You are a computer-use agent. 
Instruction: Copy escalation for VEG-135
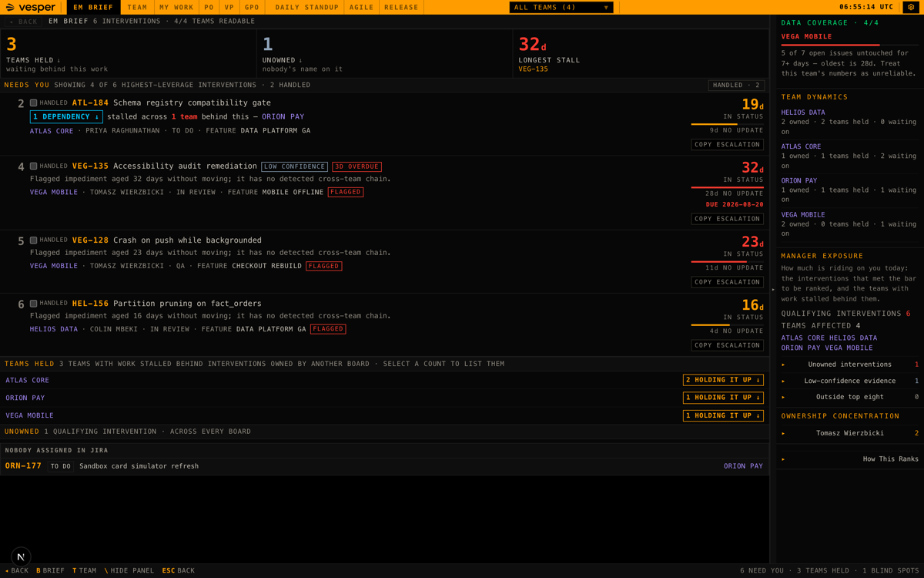pyautogui.click(x=727, y=218)
